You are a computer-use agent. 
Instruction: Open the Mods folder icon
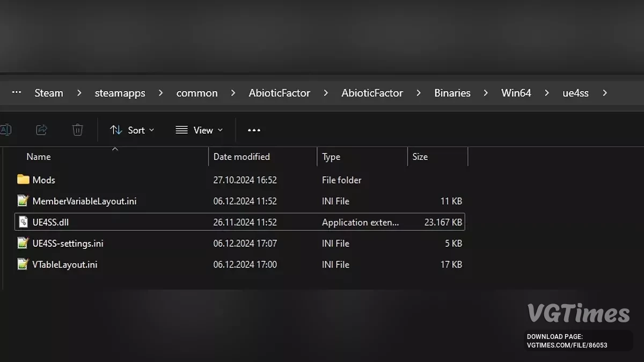[x=24, y=180]
